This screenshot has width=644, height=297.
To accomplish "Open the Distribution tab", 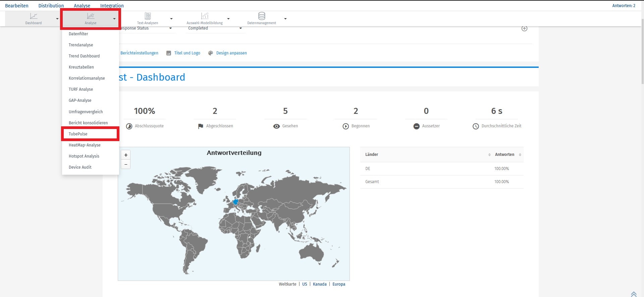I will coord(51,6).
